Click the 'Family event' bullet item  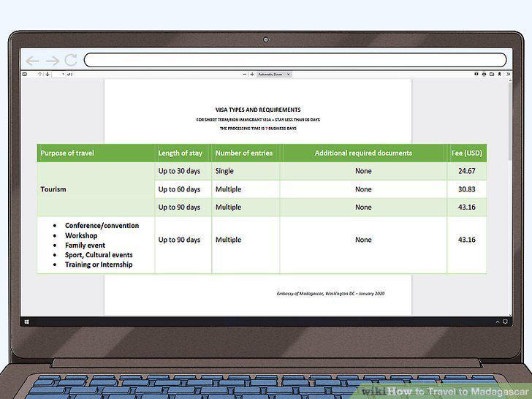point(85,246)
